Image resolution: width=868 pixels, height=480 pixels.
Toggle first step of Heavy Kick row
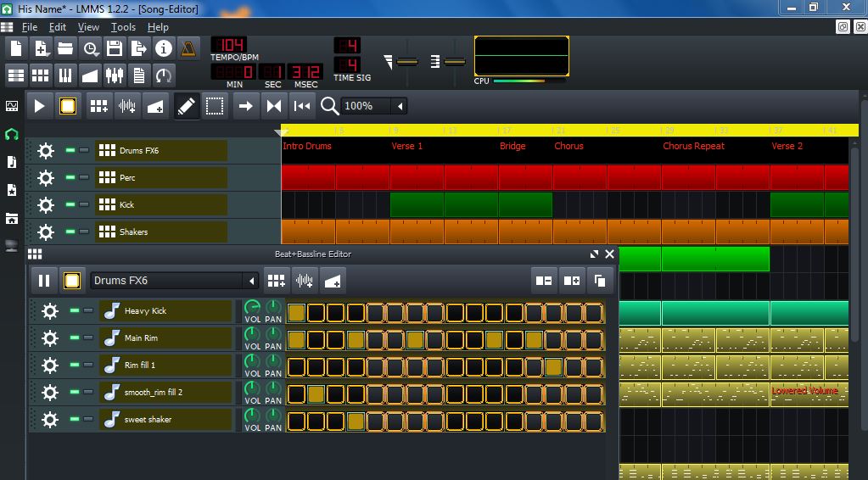(x=296, y=313)
